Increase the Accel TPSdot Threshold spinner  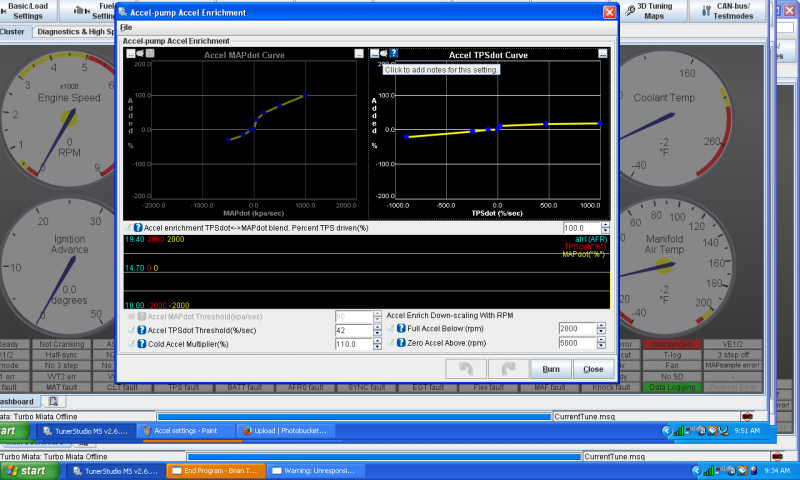tap(379, 326)
